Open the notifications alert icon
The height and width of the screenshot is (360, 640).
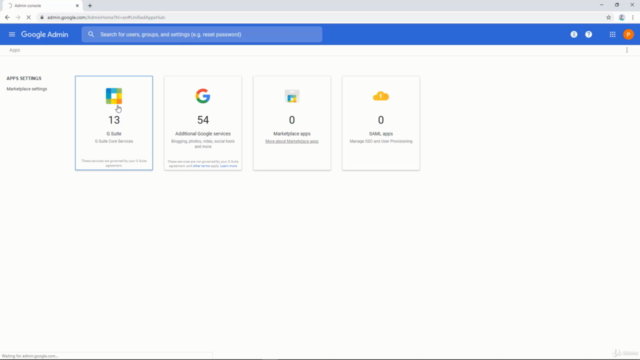[x=574, y=34]
